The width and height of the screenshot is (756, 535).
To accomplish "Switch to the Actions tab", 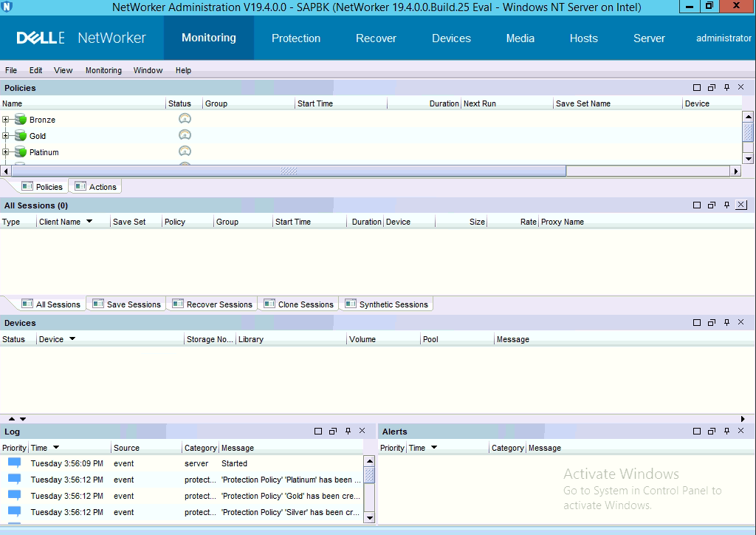I will 96,187.
